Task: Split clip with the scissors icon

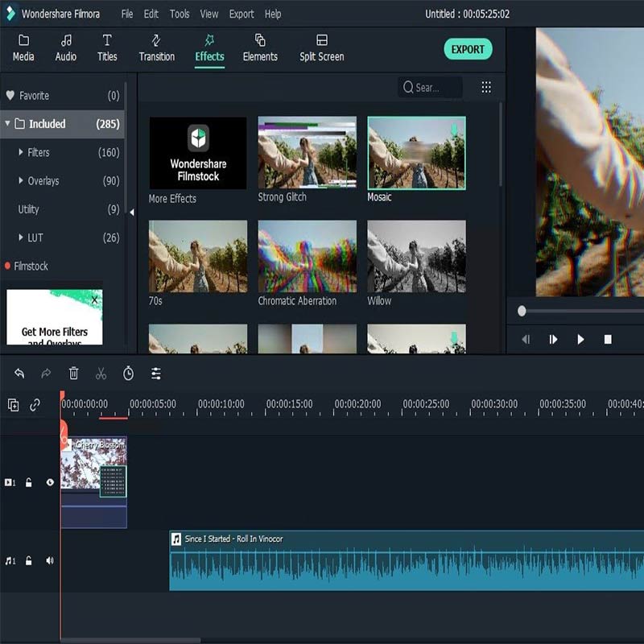Action: point(101,374)
